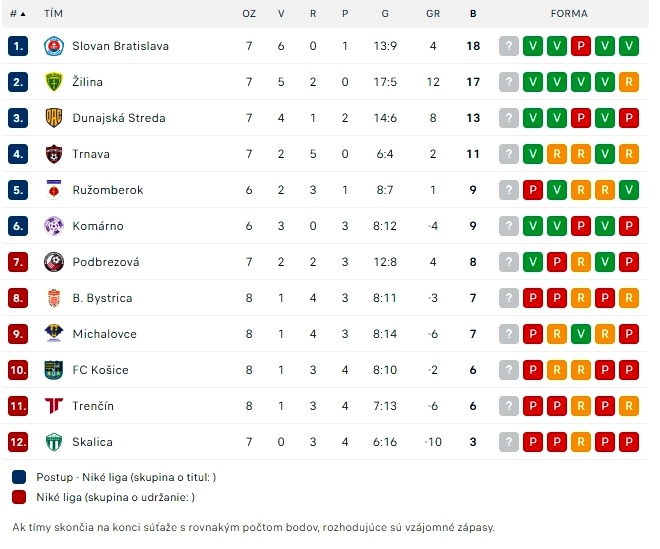Screen dimensions: 660x549
Task: Open the Trenčín red logo icon
Action: coord(54,406)
